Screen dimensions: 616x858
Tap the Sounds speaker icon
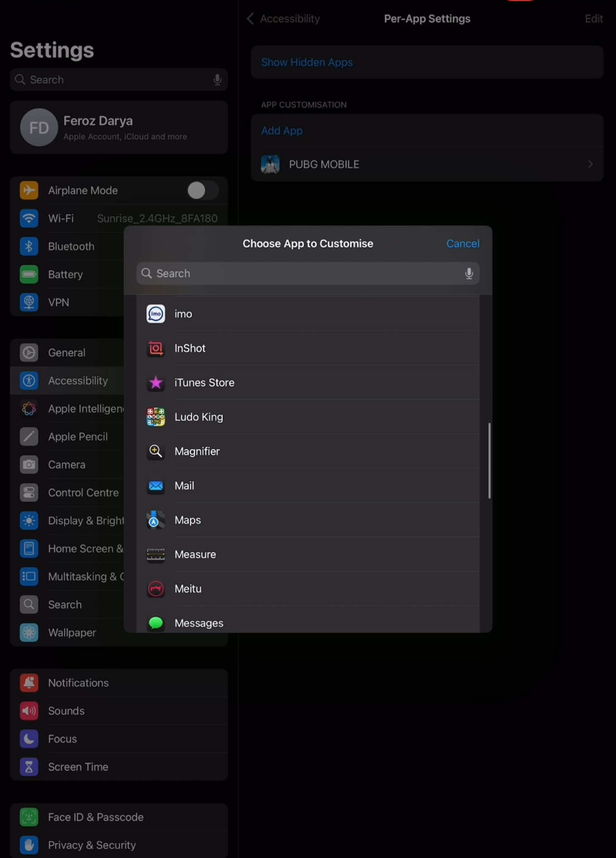29,711
